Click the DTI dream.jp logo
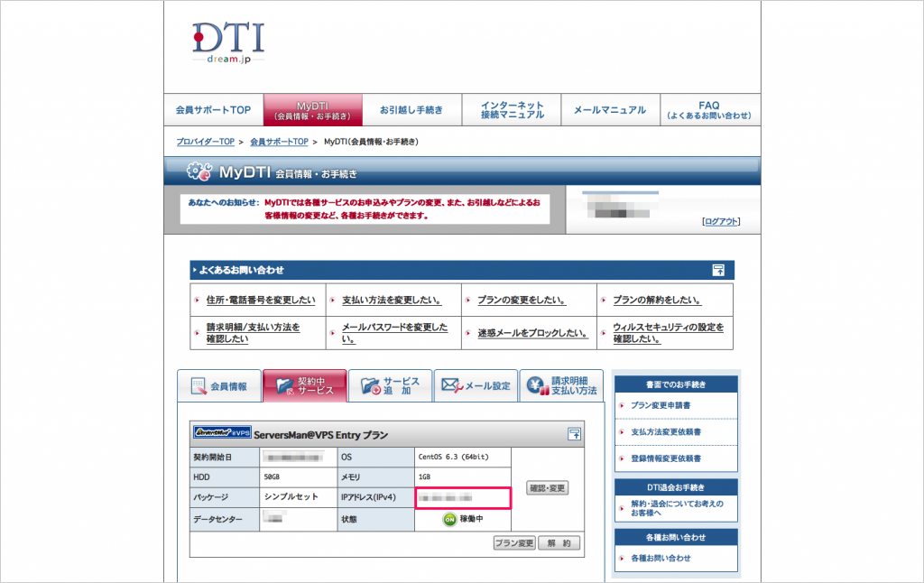Viewport: 924px width, 583px height. coord(228,42)
